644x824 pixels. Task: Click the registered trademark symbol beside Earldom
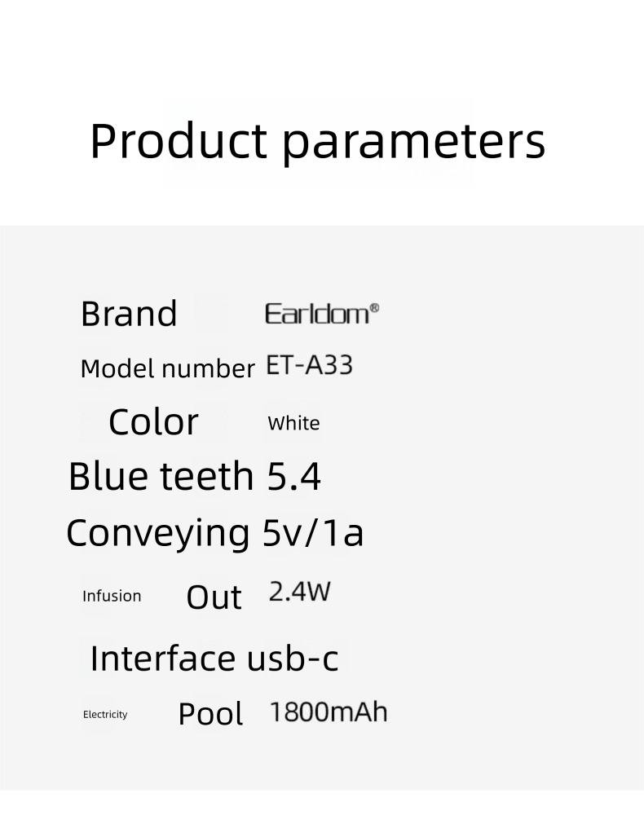click(x=374, y=308)
